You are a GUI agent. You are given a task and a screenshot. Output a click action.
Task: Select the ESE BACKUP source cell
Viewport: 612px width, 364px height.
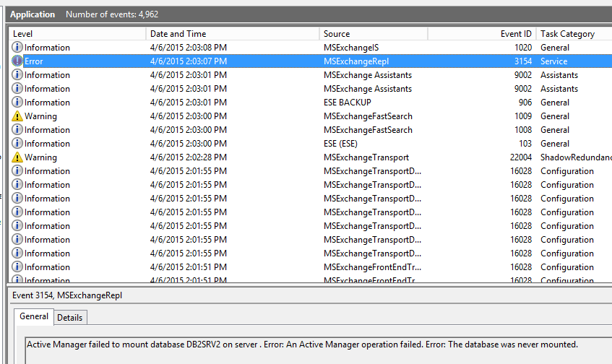click(347, 103)
